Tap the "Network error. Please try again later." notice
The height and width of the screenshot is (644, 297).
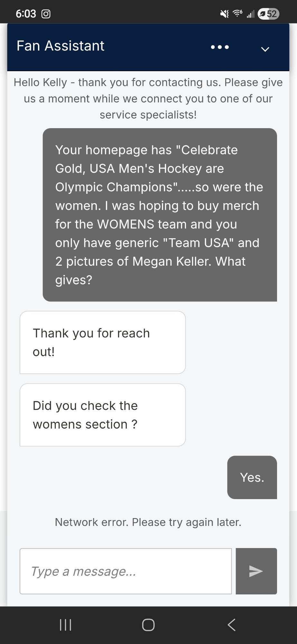point(148,522)
